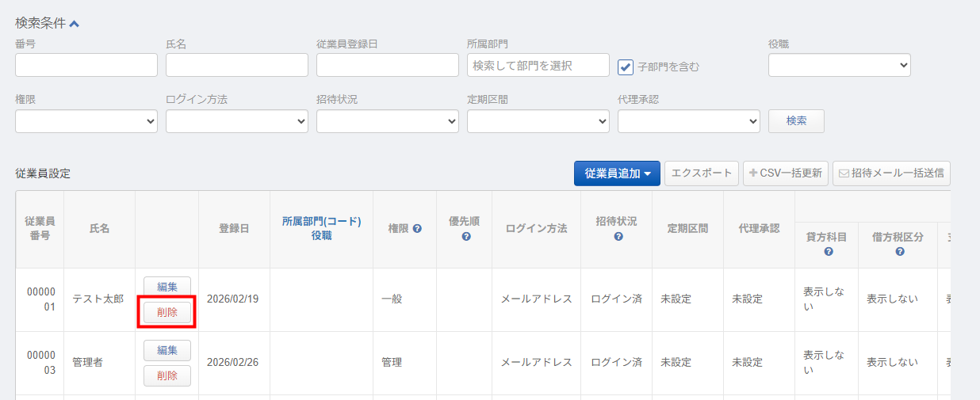
Task: Collapse the 検索条件 section chevron
Action: coord(75,24)
